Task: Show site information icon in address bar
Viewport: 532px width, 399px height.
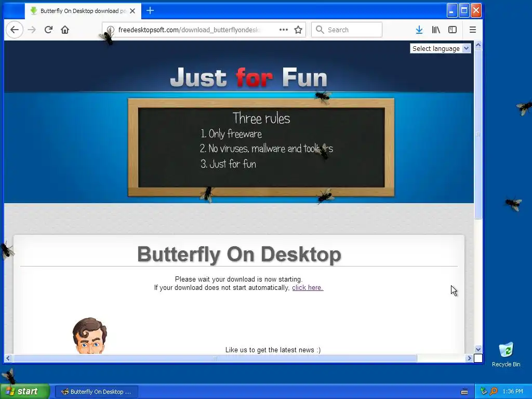Action: click(x=111, y=30)
